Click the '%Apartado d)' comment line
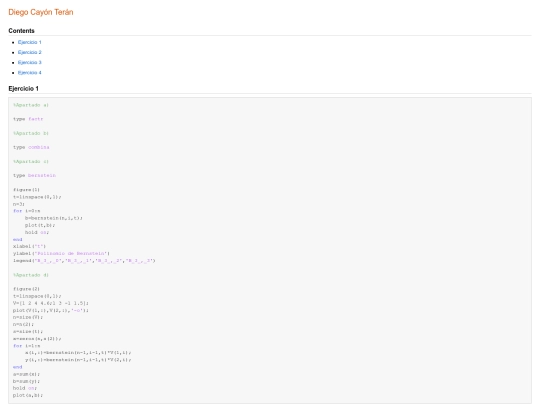The width and height of the screenshot is (540, 405). pyautogui.click(x=31, y=275)
